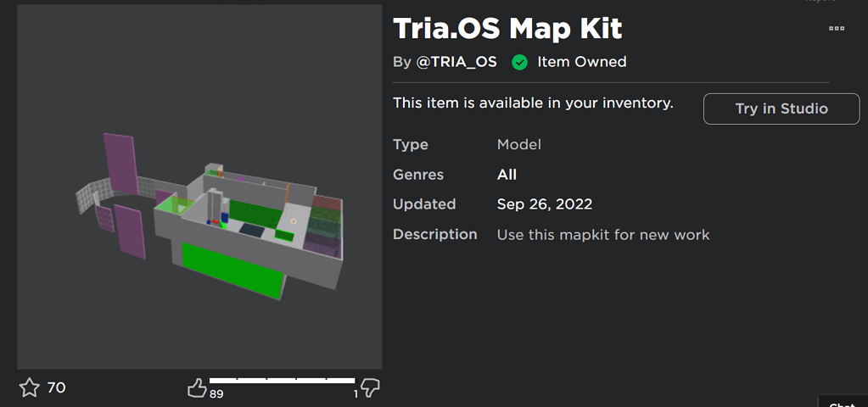Click the upvote count 89

click(216, 394)
